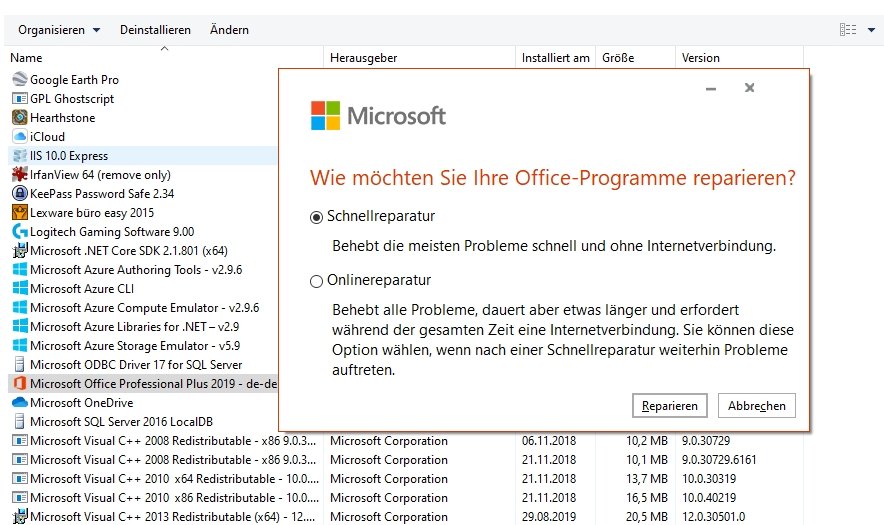Click version 12.0.30501.0 cell

tap(713, 517)
